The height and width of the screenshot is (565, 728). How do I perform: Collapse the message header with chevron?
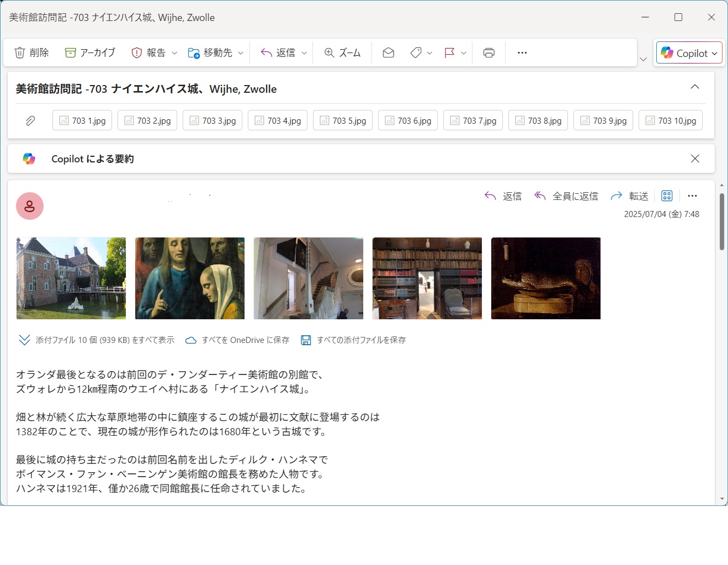tap(695, 87)
